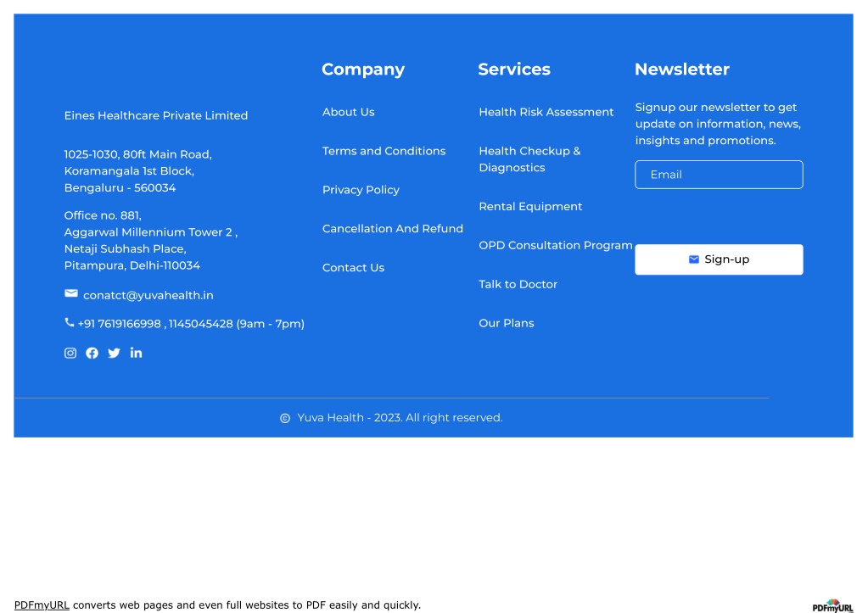View Our Plans link
Image resolution: width=868 pixels, height=613 pixels.
506,323
